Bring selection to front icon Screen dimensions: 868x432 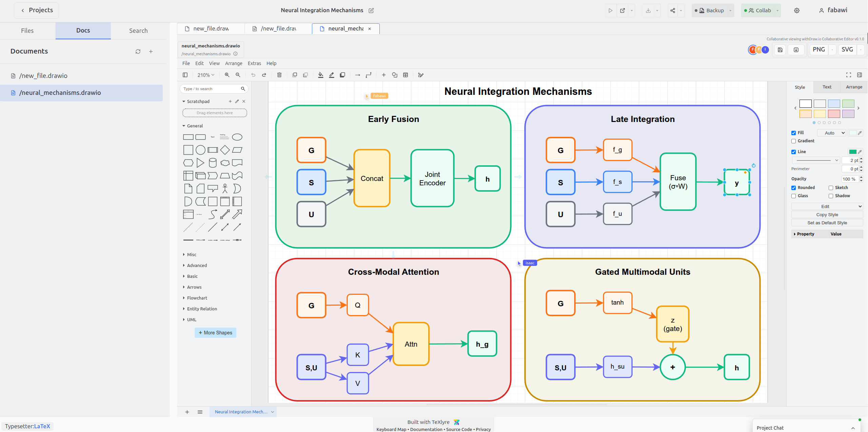pyautogui.click(x=295, y=75)
